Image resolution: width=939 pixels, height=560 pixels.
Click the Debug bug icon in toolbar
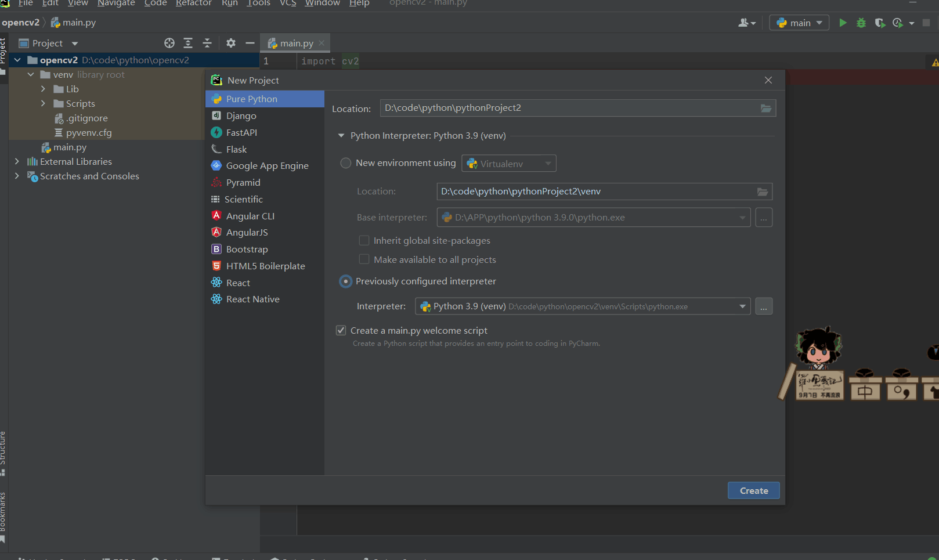point(861,23)
